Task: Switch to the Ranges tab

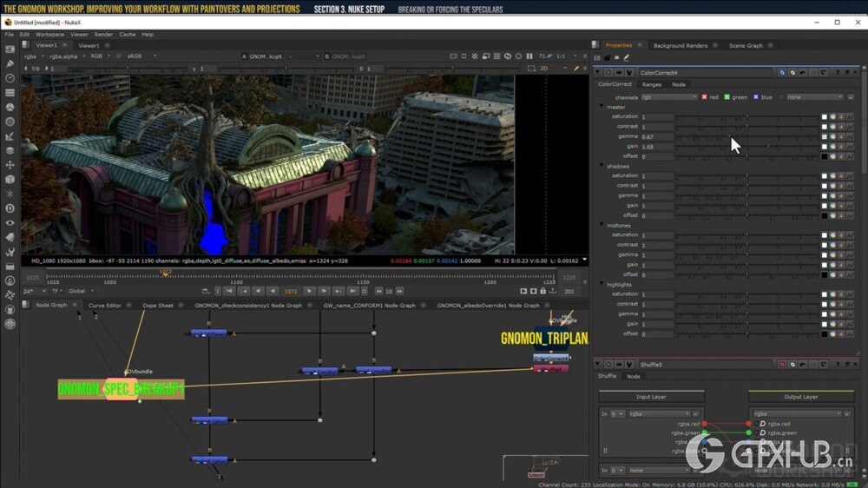Action: click(652, 85)
